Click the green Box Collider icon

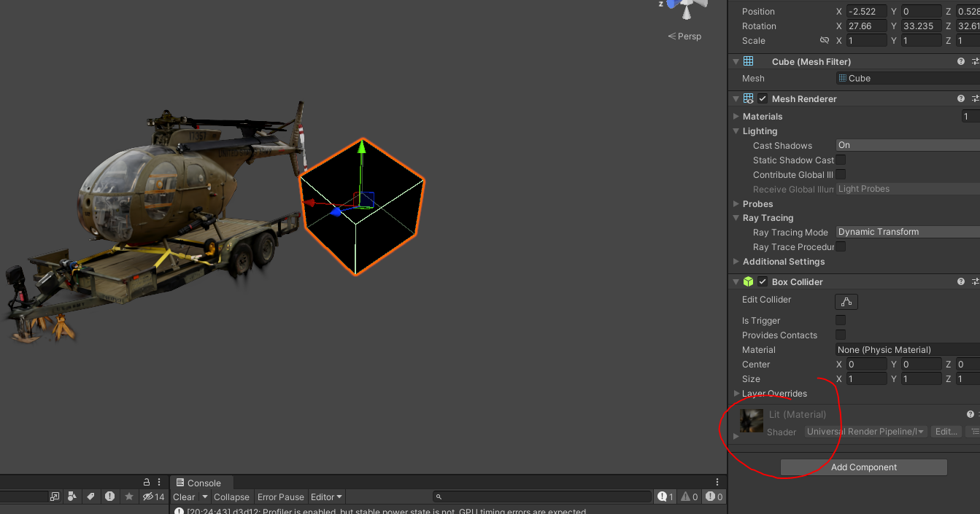[x=748, y=281]
